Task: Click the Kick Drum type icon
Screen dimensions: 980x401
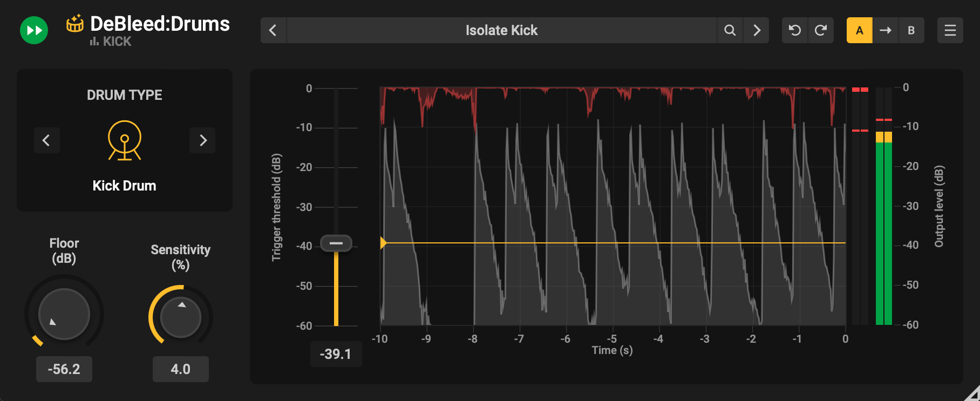Action: 125,140
